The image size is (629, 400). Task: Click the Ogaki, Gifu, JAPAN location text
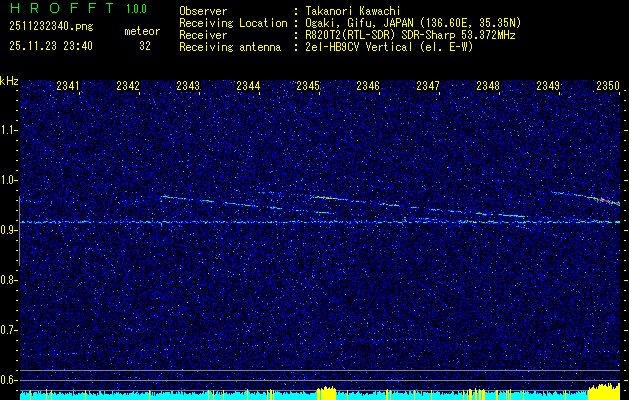tap(412, 23)
